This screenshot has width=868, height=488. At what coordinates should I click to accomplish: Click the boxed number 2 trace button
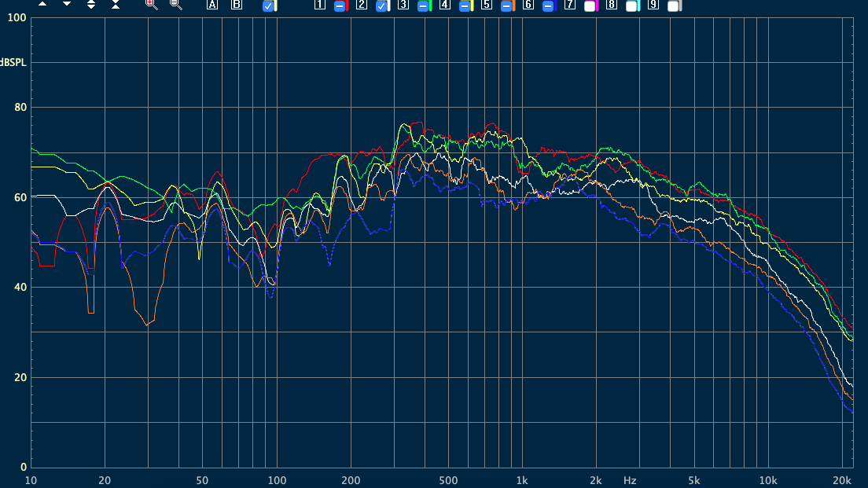pyautogui.click(x=362, y=5)
